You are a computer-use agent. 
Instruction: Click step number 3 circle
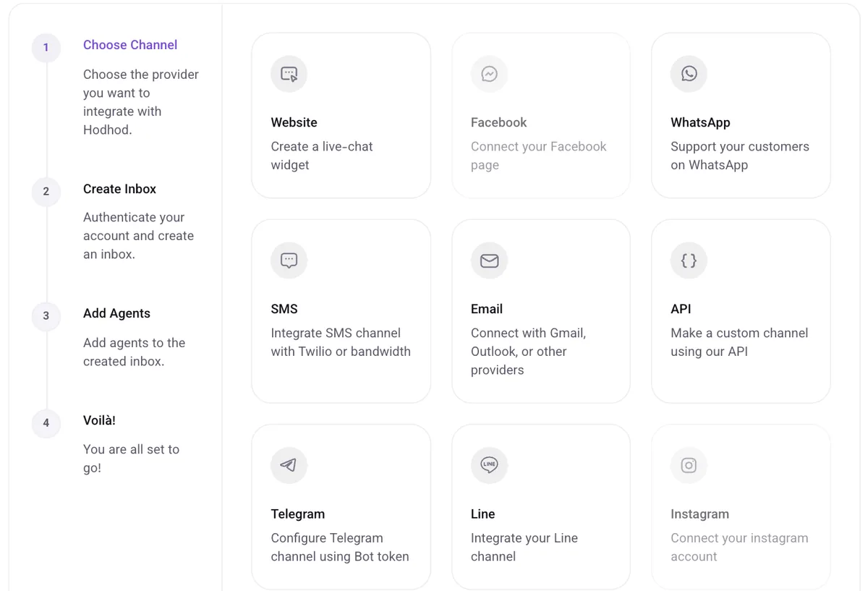[x=46, y=316]
